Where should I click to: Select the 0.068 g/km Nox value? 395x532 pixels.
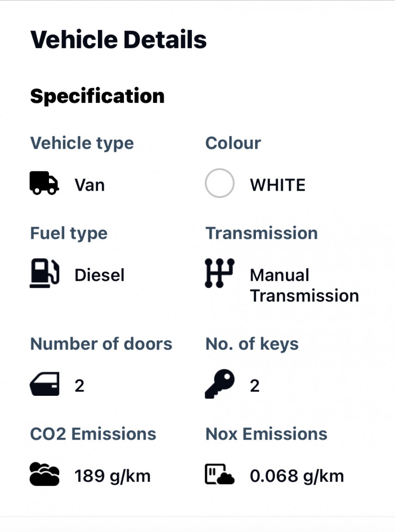[x=297, y=476]
